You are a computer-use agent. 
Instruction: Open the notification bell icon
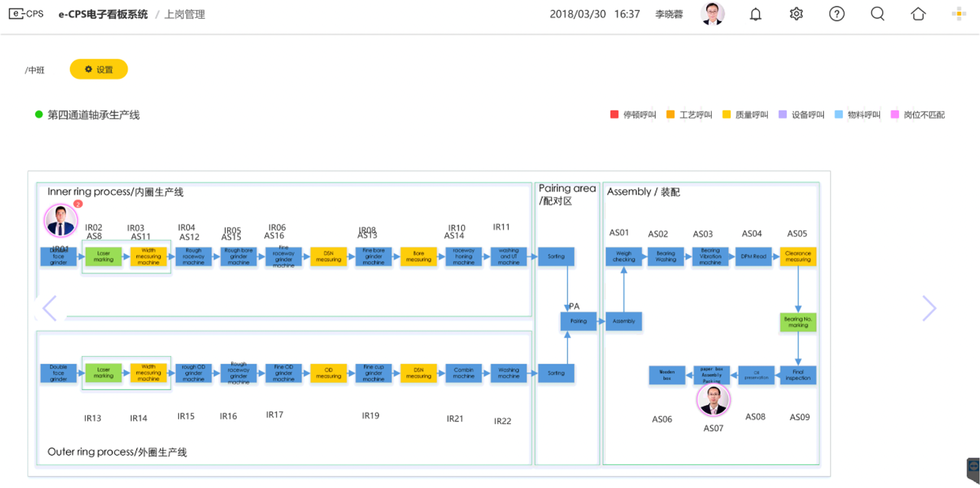coord(755,14)
